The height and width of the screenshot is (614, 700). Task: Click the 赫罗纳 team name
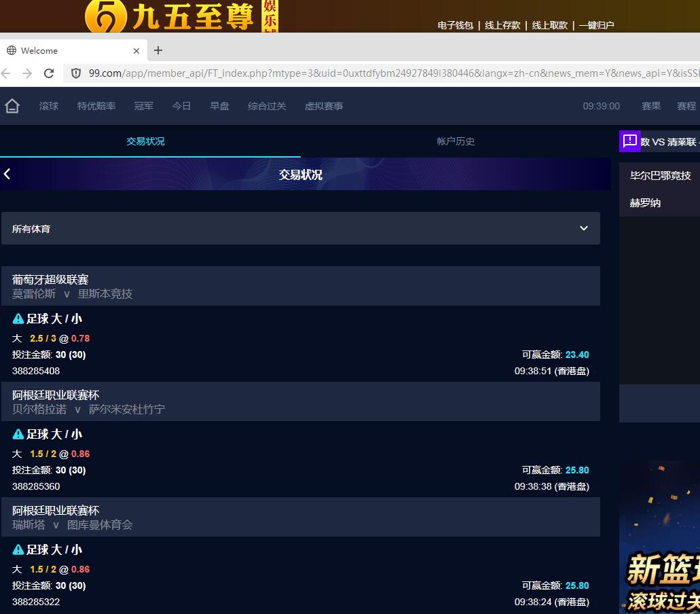click(645, 202)
